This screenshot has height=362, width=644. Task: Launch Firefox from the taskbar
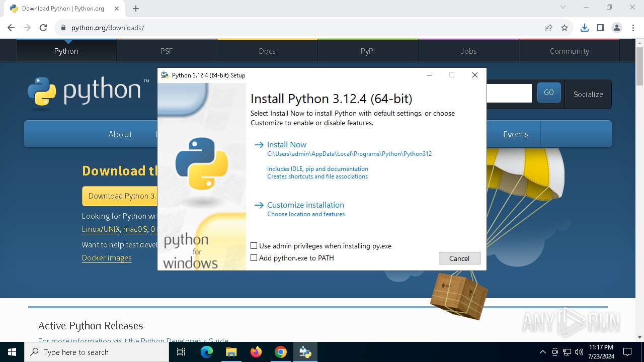[256, 352]
